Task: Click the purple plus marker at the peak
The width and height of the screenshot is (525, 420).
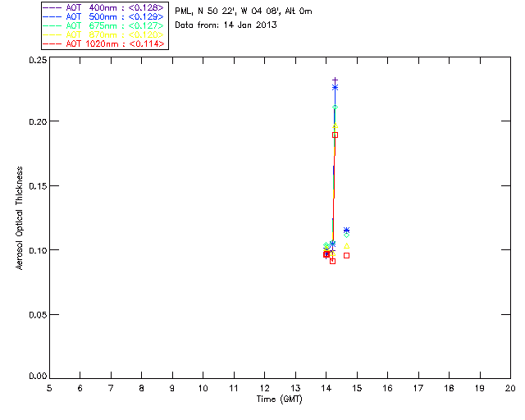Action: pos(335,80)
